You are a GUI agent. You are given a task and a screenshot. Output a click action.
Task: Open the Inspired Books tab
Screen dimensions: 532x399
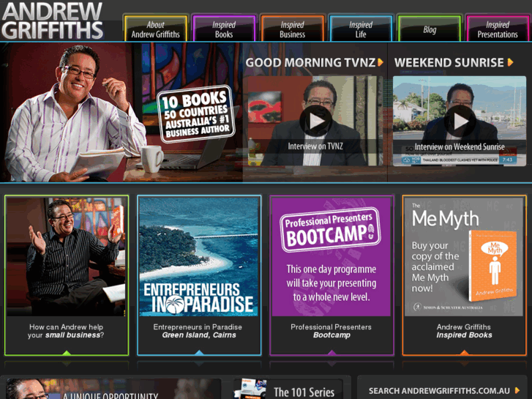tap(224, 28)
